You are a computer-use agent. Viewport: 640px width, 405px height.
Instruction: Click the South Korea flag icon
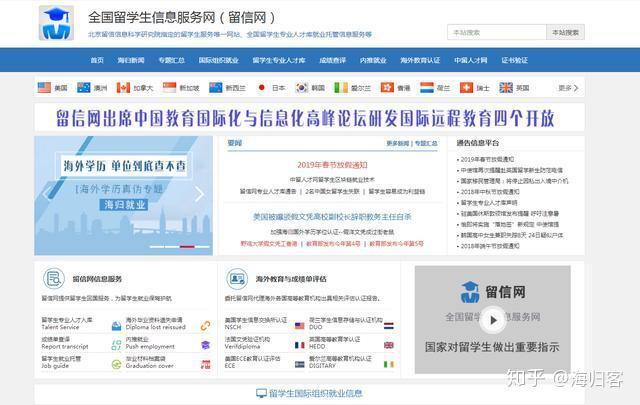302,87
